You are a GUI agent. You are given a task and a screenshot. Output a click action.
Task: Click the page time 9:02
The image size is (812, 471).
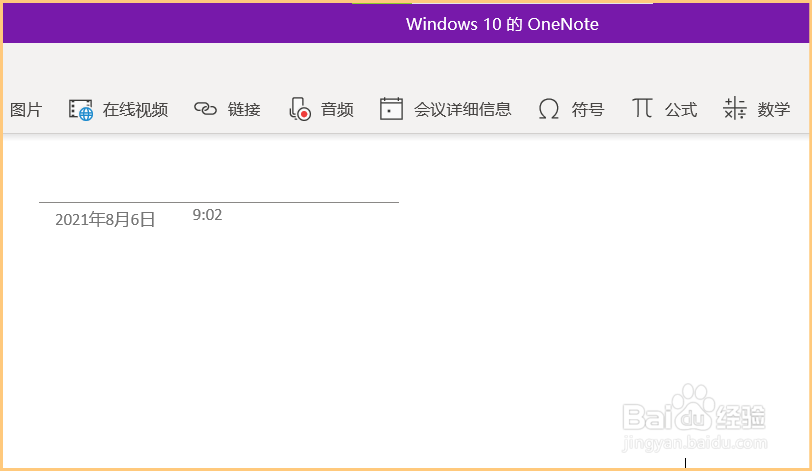(207, 215)
